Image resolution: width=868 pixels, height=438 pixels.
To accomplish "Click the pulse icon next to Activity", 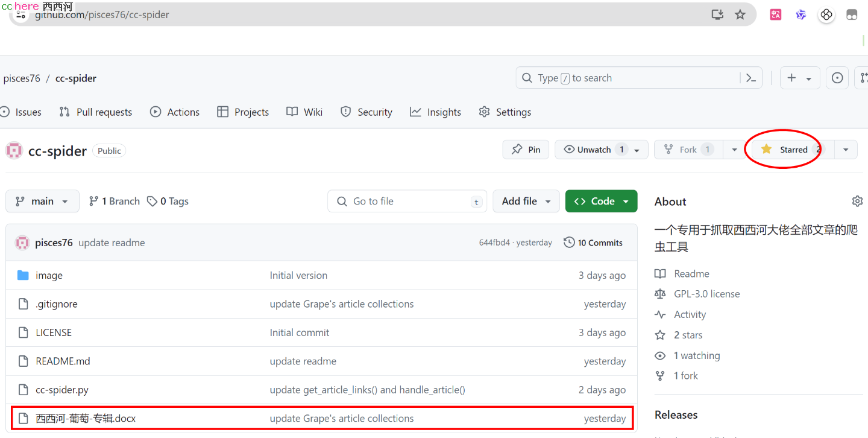I will 660,314.
